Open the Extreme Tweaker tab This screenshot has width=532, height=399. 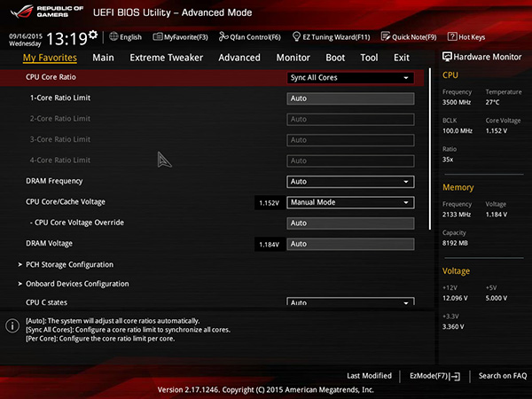(167, 58)
